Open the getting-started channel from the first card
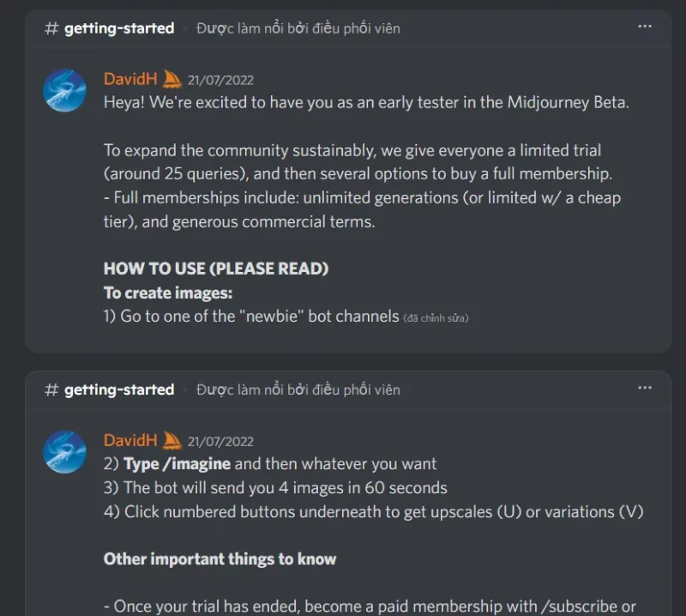This screenshot has height=616, width=686. [119, 28]
